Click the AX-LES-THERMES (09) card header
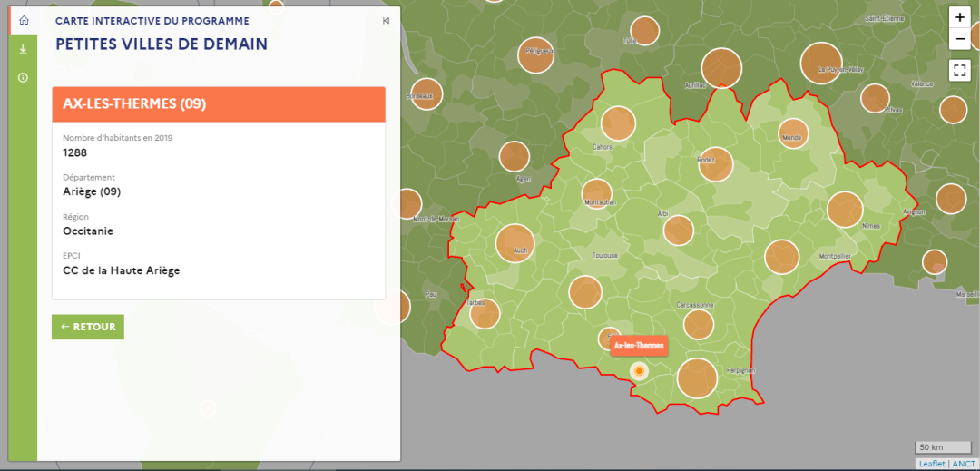Viewport: 980px width, 471px height. pyautogui.click(x=219, y=104)
